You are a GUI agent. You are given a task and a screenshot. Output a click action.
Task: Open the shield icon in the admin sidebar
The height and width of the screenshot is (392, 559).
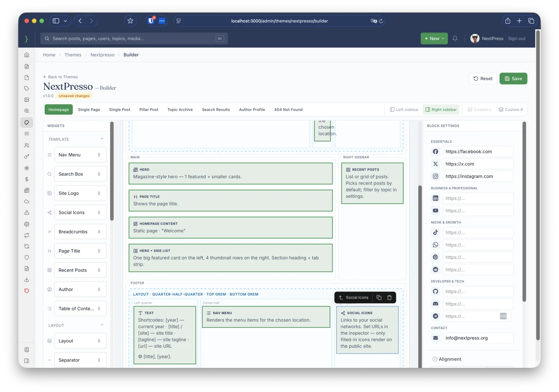[27, 257]
